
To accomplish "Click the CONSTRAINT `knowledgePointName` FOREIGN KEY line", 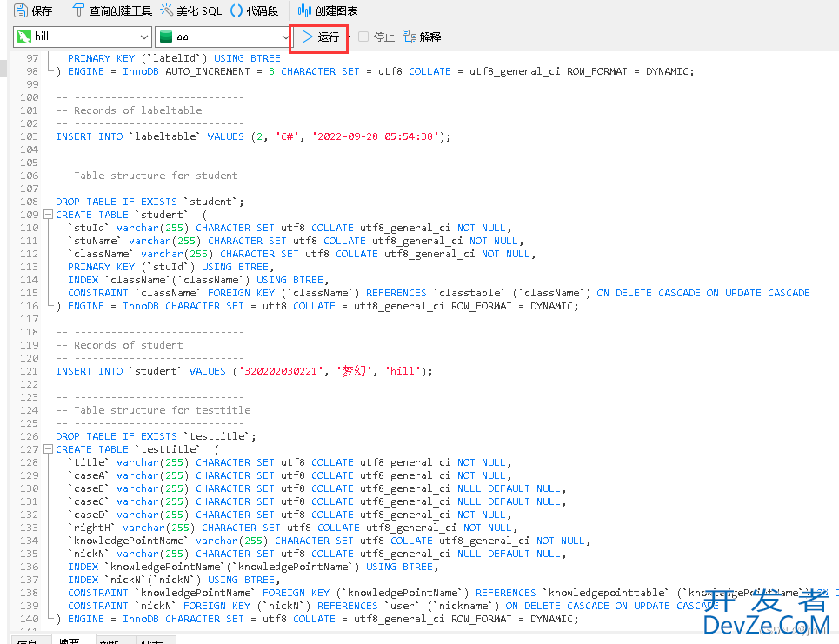I will coord(453,594).
